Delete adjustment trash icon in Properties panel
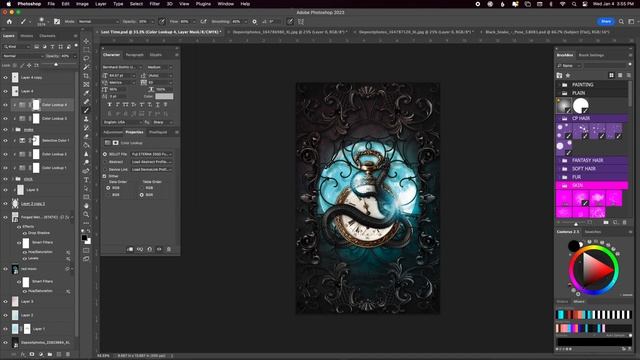This screenshot has height=360, width=640. coord(169,249)
